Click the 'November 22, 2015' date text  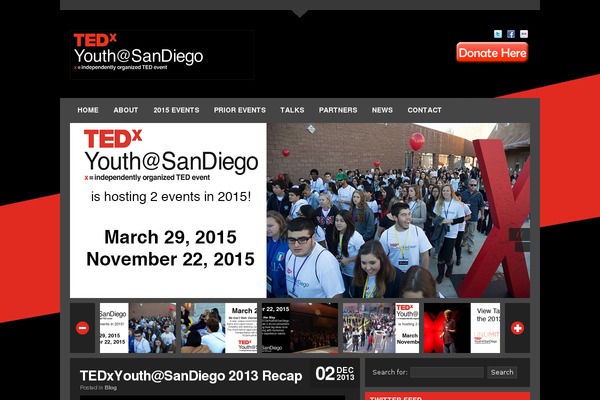click(x=170, y=259)
